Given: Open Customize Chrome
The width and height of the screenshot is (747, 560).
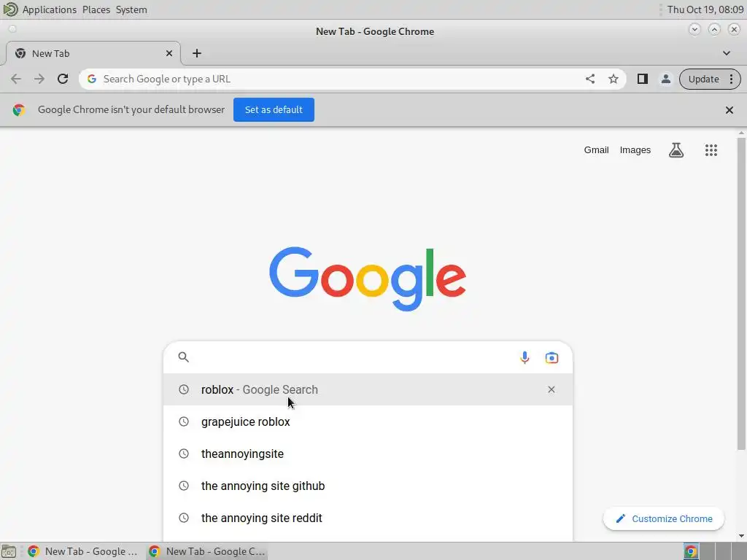Looking at the screenshot, I should (664, 518).
